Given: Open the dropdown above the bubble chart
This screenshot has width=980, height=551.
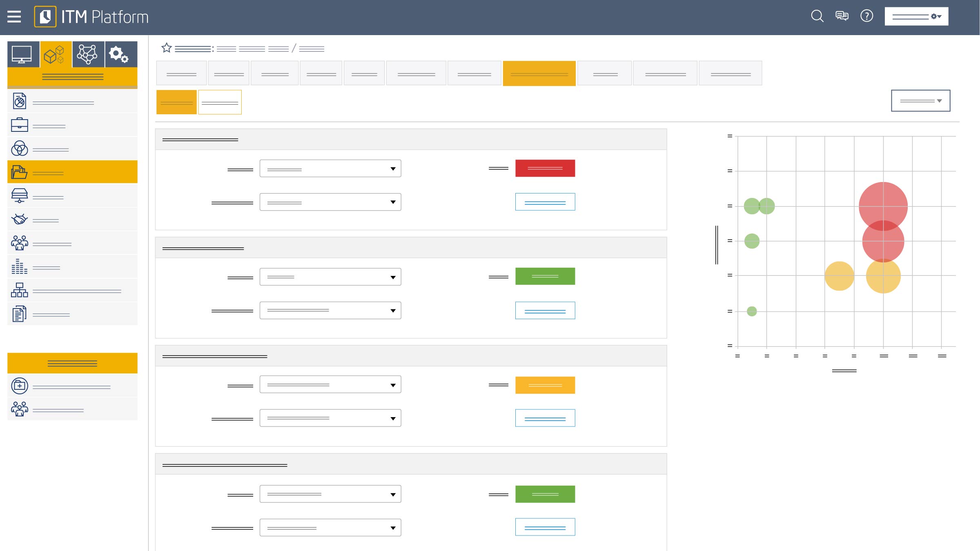Looking at the screenshot, I should [x=920, y=100].
